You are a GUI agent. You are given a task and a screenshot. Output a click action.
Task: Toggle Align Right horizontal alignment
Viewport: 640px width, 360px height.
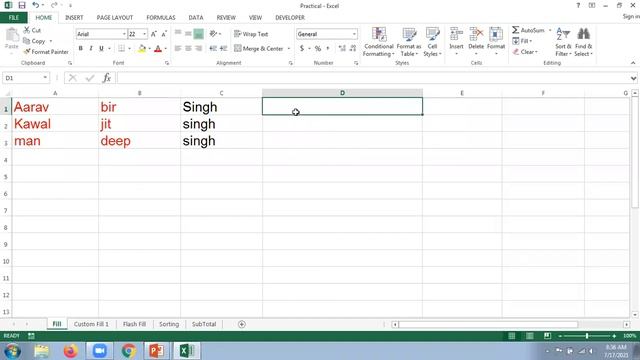[198, 49]
